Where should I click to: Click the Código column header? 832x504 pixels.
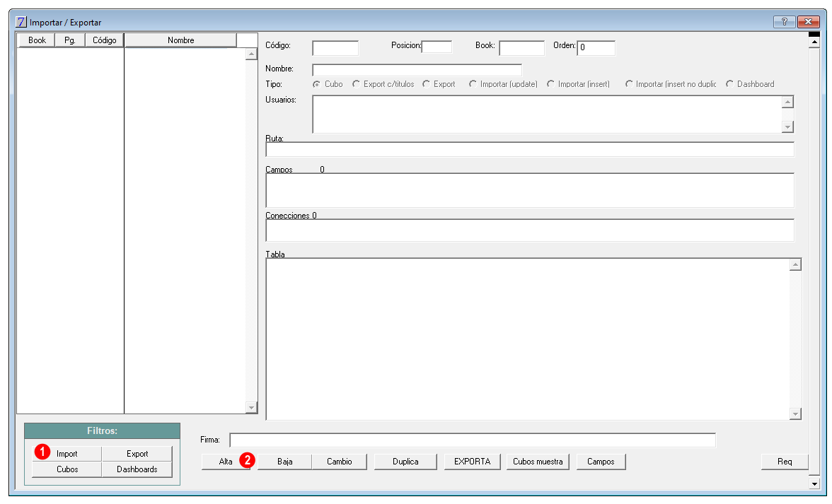[x=105, y=40]
